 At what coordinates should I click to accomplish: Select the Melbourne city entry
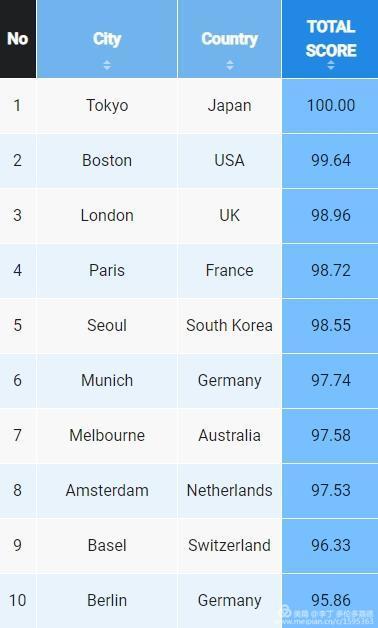pyautogui.click(x=107, y=435)
